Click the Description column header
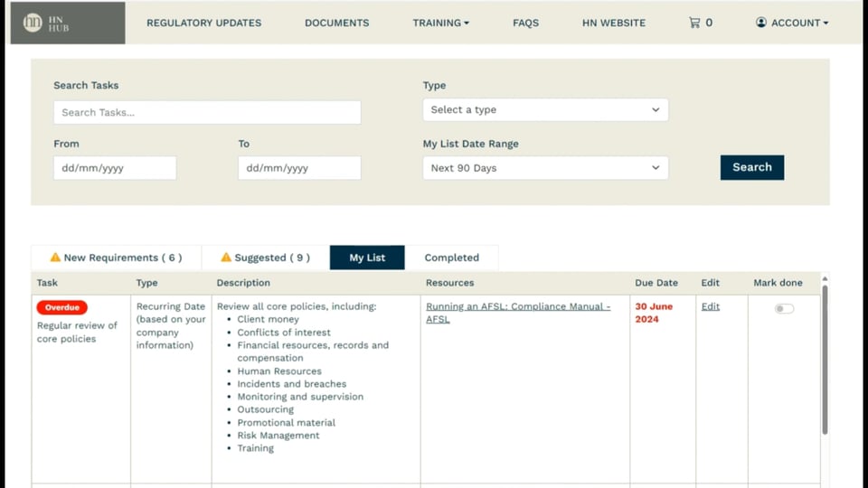 (x=243, y=283)
